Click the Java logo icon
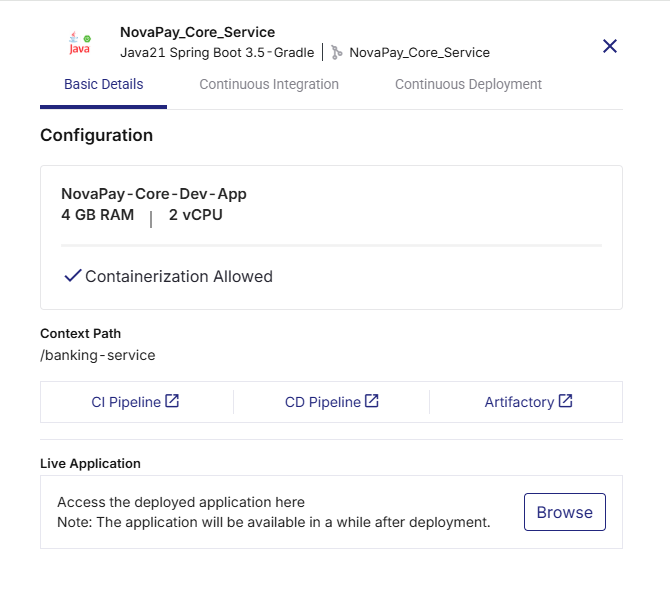Image resolution: width=670 pixels, height=612 pixels. [79, 43]
